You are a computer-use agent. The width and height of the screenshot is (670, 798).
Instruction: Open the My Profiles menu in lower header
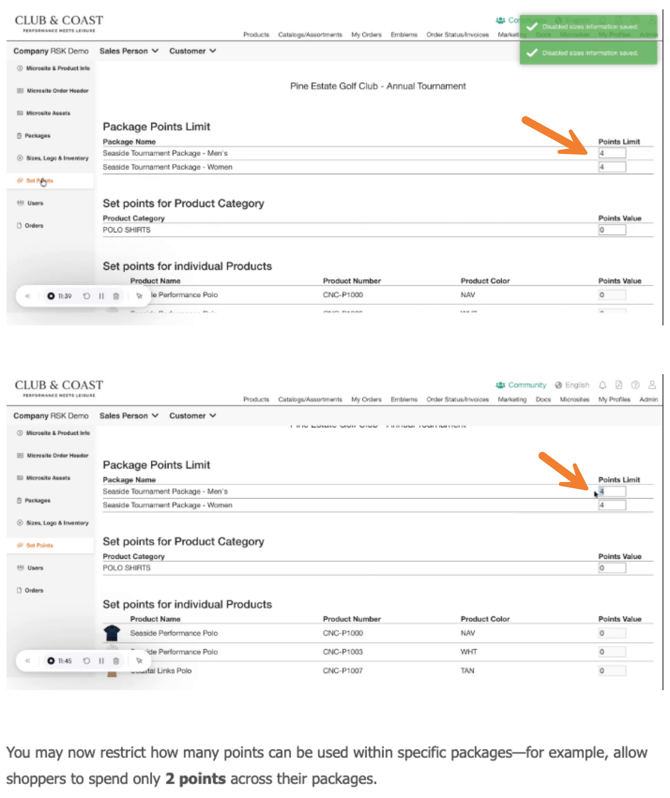pyautogui.click(x=614, y=399)
